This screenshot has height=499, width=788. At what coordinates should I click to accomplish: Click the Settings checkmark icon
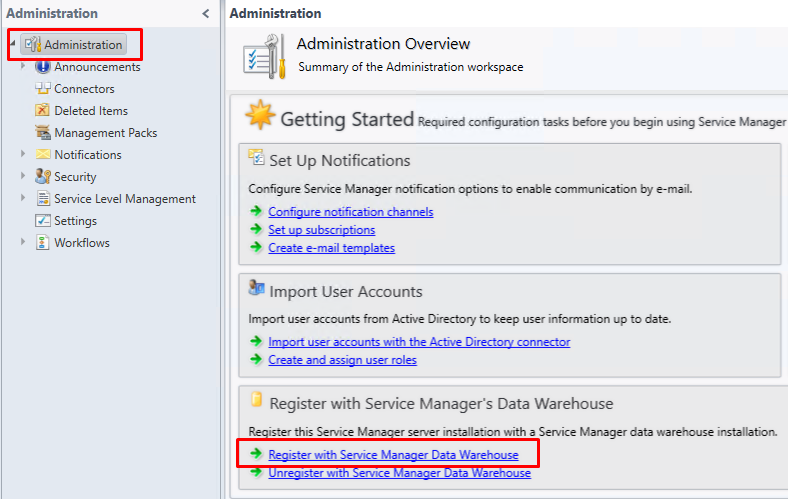click(43, 220)
